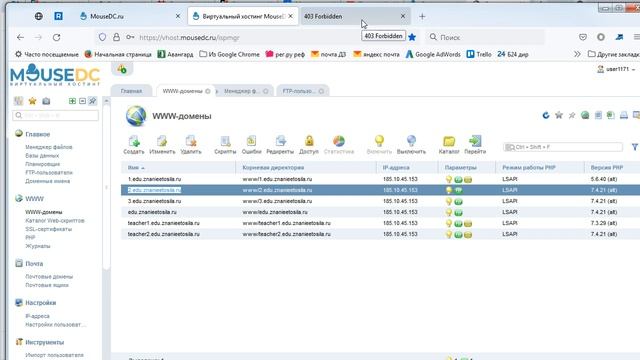This screenshot has width=640, height=360.
Task: Switch to the Главная panel tab
Action: coord(131,91)
